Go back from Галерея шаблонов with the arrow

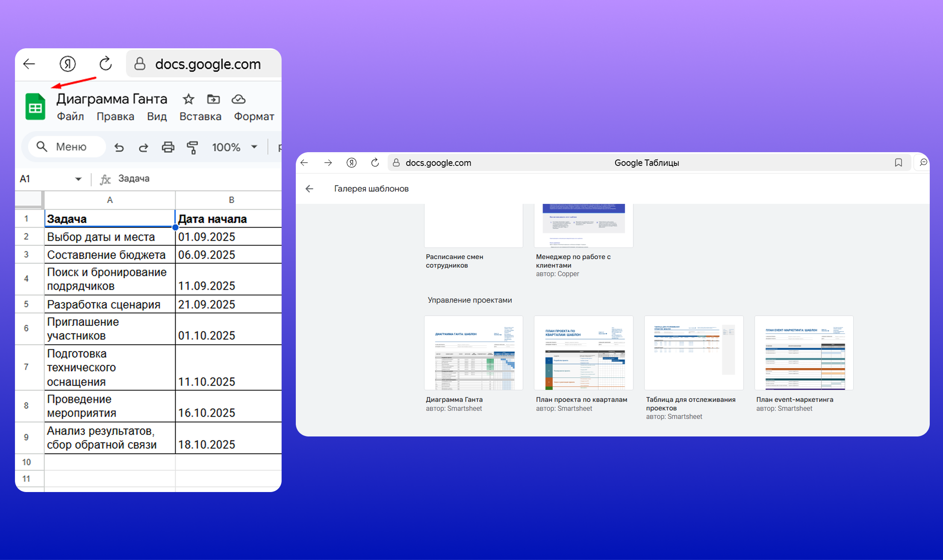click(x=309, y=189)
